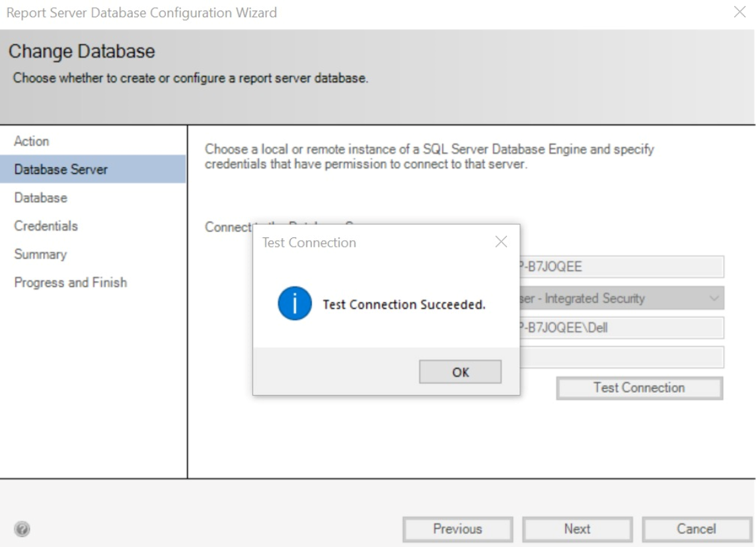Click OK in the Test Connection dialog
Screen dimensions: 756x547
pyautogui.click(x=460, y=372)
